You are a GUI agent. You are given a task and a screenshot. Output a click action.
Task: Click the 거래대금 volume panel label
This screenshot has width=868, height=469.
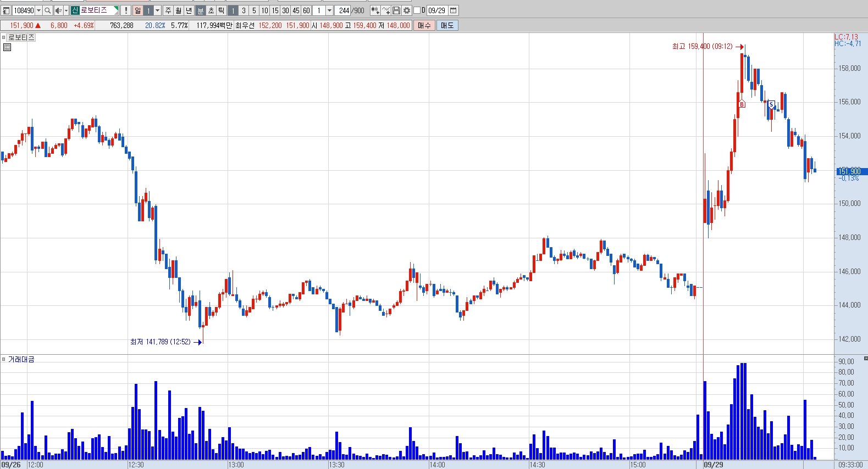click(x=21, y=359)
